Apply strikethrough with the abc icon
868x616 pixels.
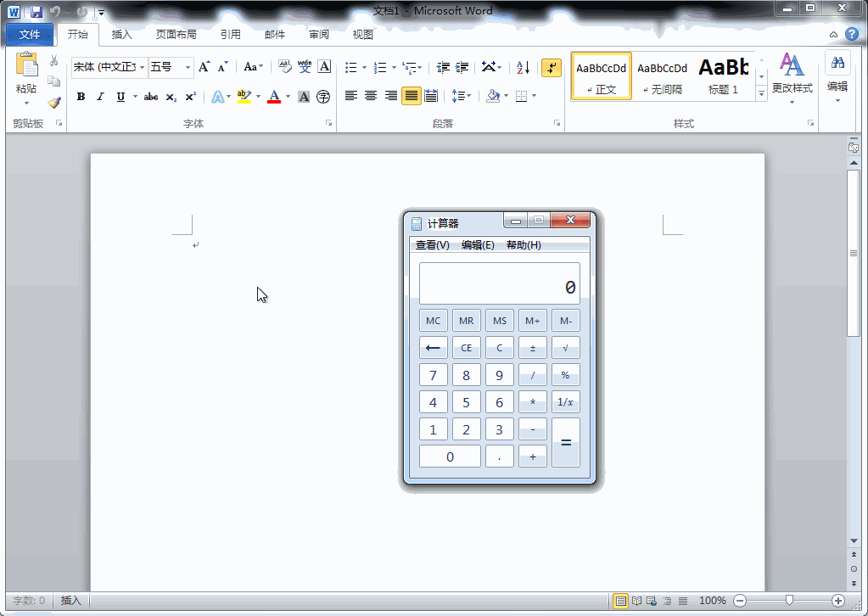151,97
